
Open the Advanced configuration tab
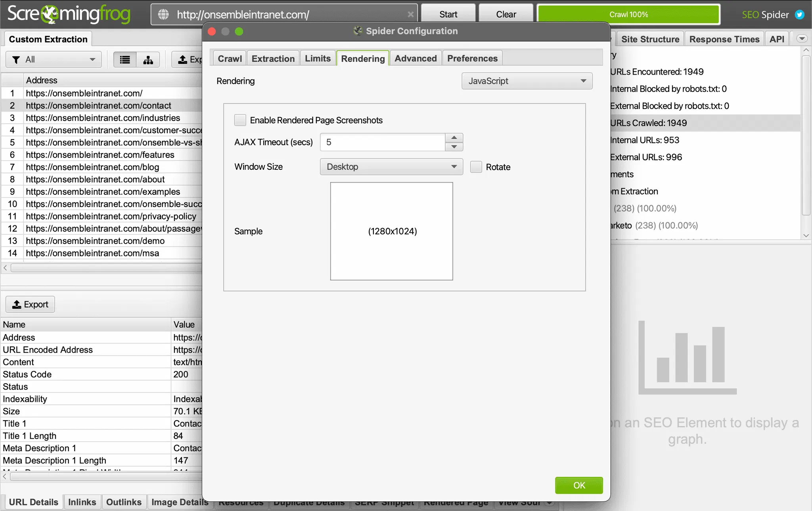pyautogui.click(x=416, y=58)
